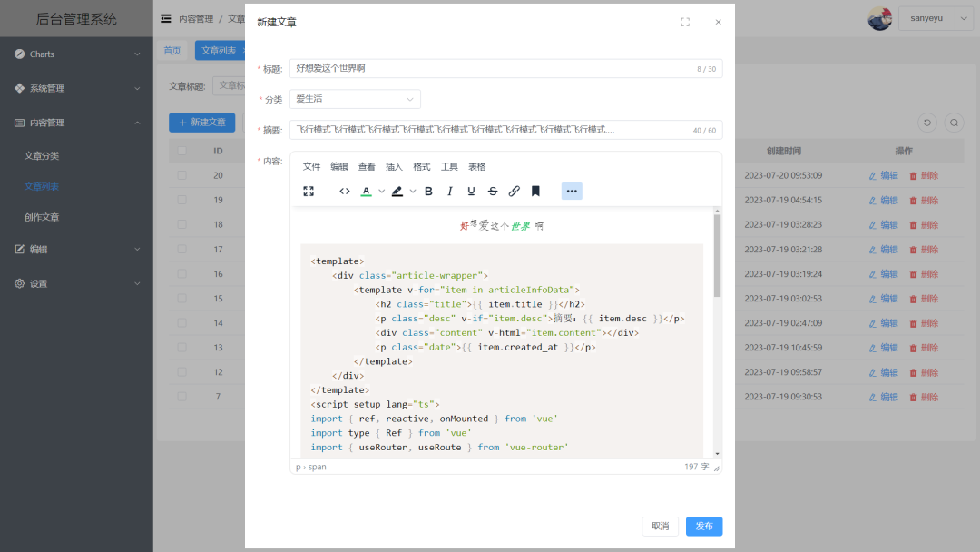Apply bold formatting in editor
This screenshot has height=552, width=980.
point(428,191)
